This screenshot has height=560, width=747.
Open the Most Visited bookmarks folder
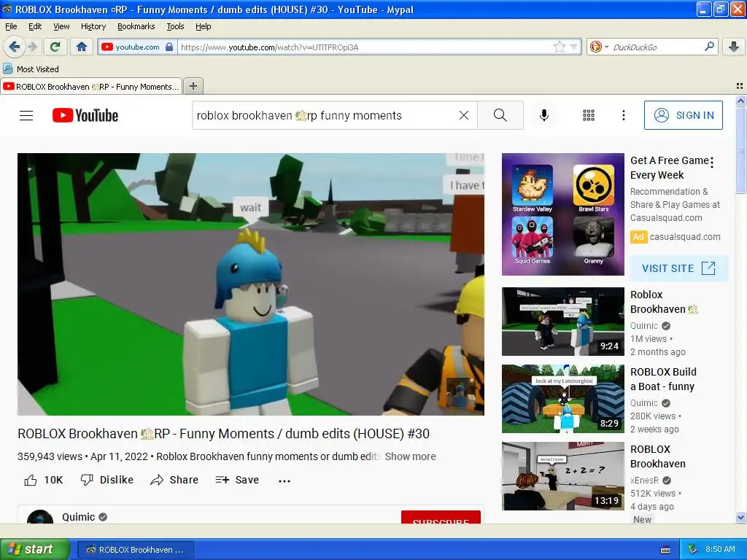click(x=31, y=69)
